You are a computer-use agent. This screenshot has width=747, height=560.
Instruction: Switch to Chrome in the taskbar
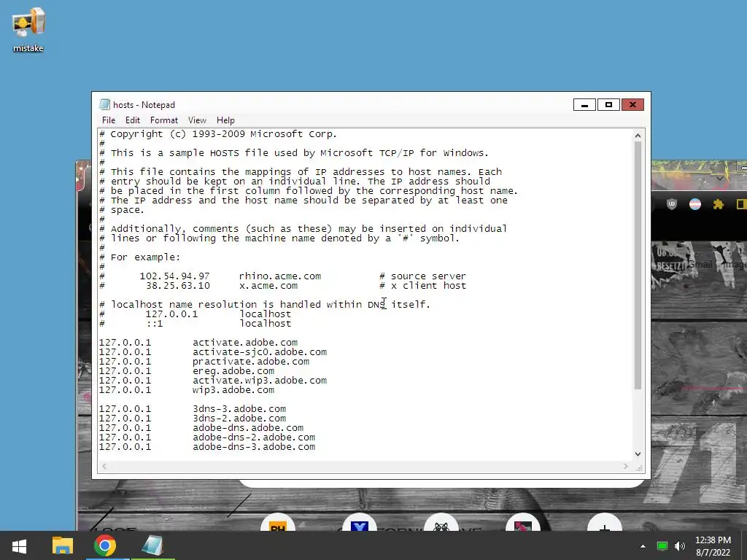[x=105, y=545]
